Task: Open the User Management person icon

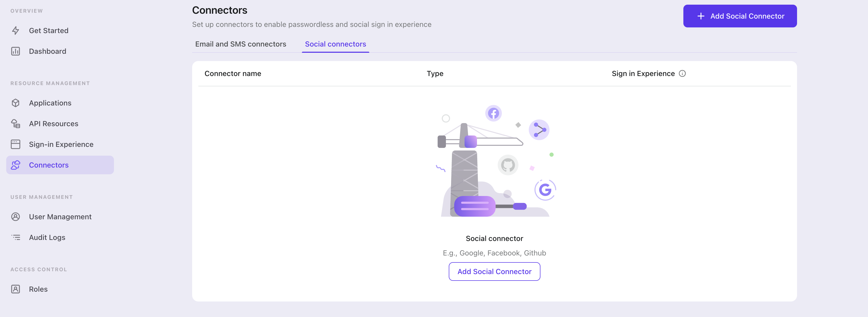Action: tap(16, 217)
